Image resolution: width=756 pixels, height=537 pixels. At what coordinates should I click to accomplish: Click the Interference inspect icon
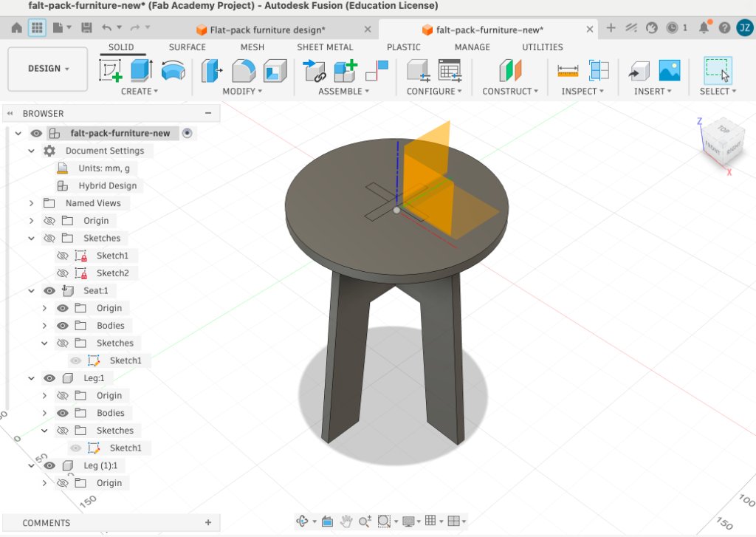[599, 70]
